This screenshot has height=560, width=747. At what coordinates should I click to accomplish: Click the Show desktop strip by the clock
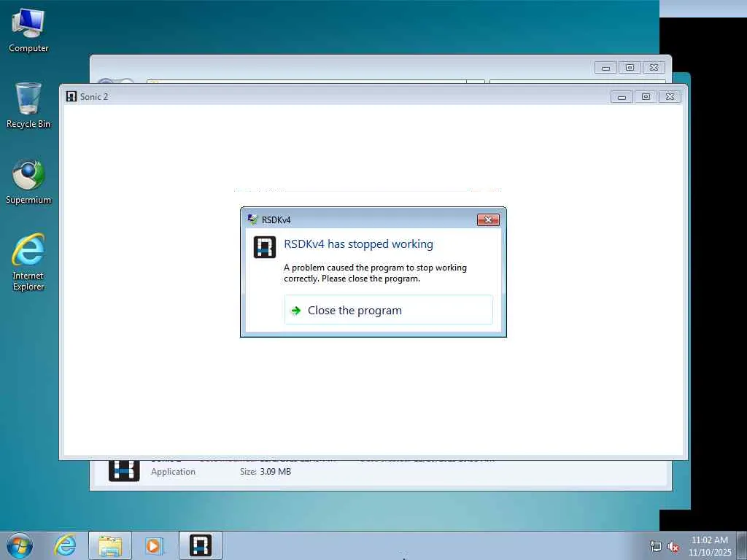click(742, 545)
